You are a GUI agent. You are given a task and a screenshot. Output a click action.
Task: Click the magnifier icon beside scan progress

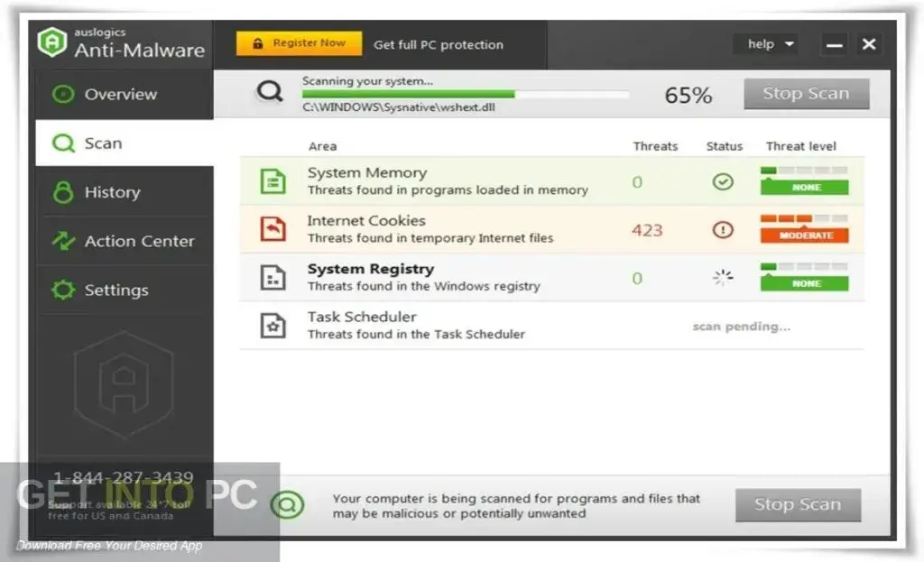(x=269, y=91)
